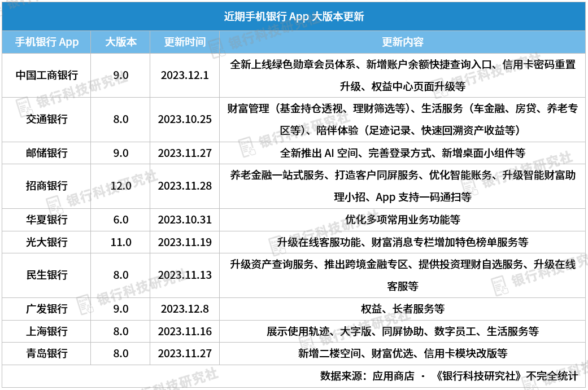Click the '广发银行' cell
Viewport: 588px width, 390px height.
point(47,309)
